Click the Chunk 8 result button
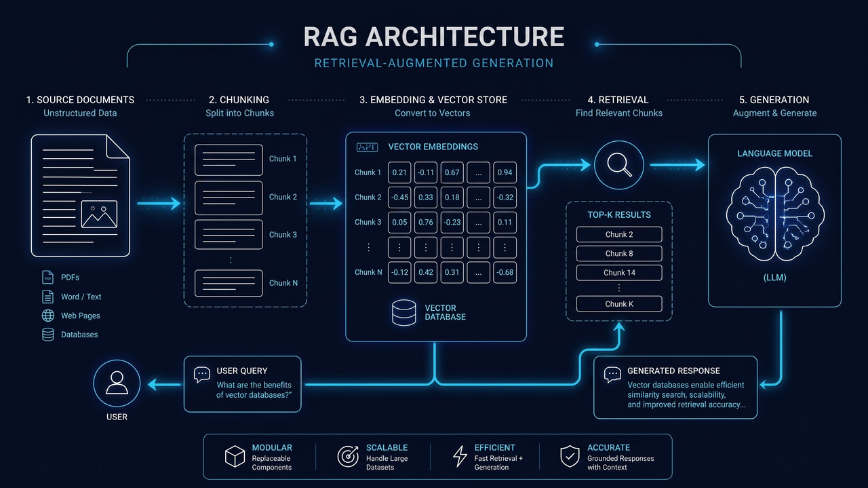Image resolution: width=868 pixels, height=488 pixels. coord(619,253)
